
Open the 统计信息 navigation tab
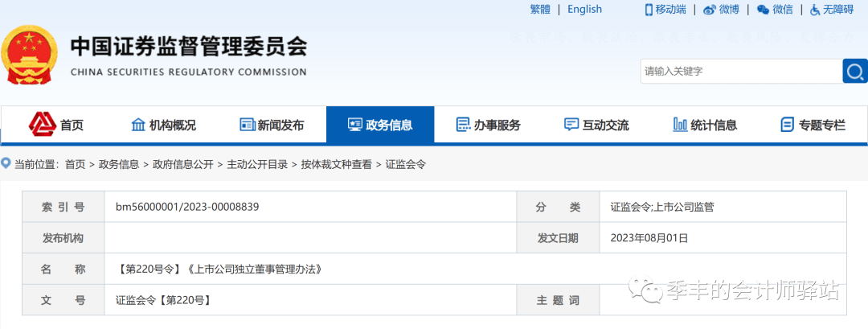pyautogui.click(x=705, y=125)
